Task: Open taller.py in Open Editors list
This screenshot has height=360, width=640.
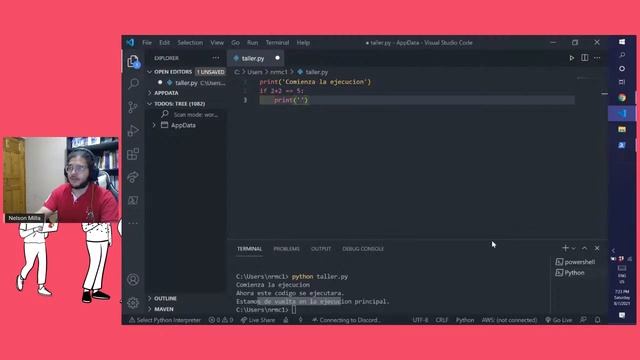Action: (x=187, y=82)
